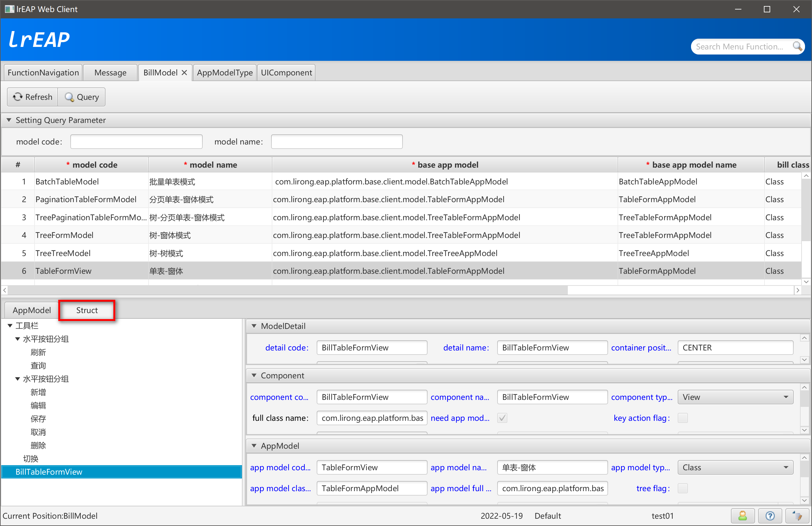Select the 刷新 tree item

click(x=38, y=352)
